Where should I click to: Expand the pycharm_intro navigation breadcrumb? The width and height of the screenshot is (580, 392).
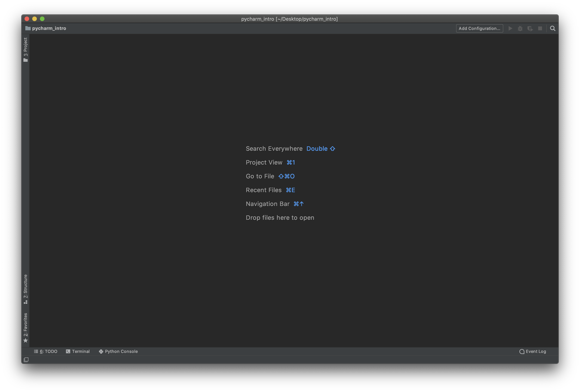(x=49, y=28)
